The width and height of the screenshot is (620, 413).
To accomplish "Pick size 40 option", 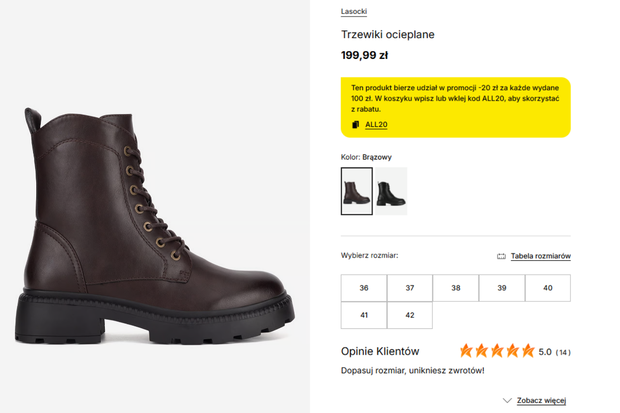I will (x=548, y=288).
